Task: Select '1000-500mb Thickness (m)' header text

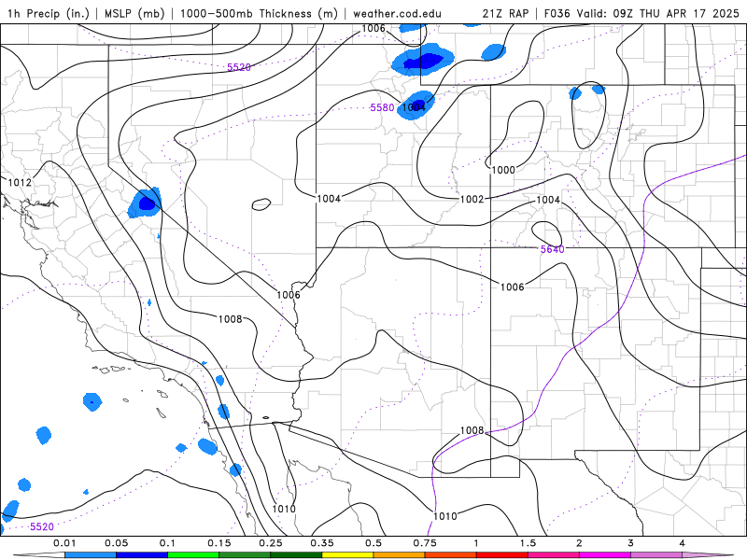Action: tap(259, 13)
